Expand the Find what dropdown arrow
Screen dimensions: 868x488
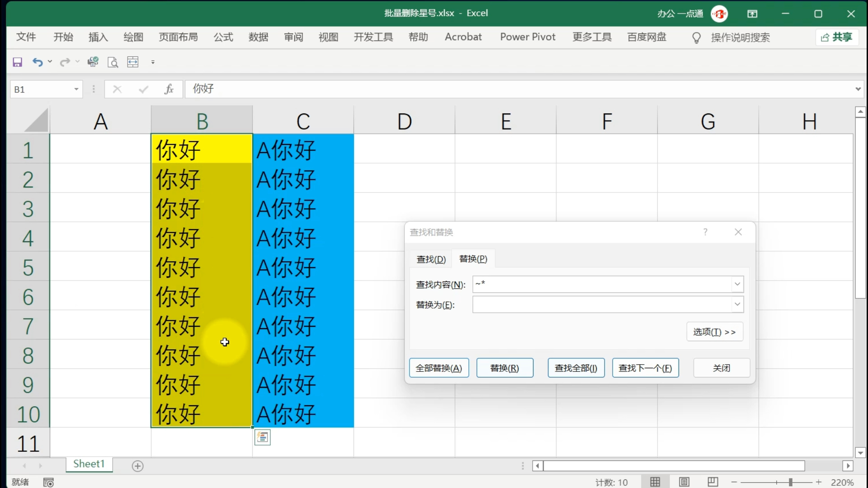pos(737,284)
